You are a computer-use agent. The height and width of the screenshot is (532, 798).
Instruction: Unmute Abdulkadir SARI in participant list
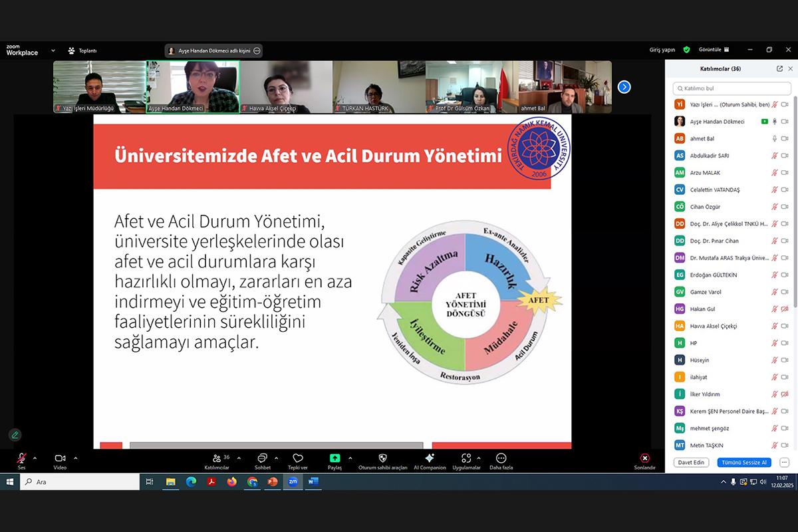[775, 156]
